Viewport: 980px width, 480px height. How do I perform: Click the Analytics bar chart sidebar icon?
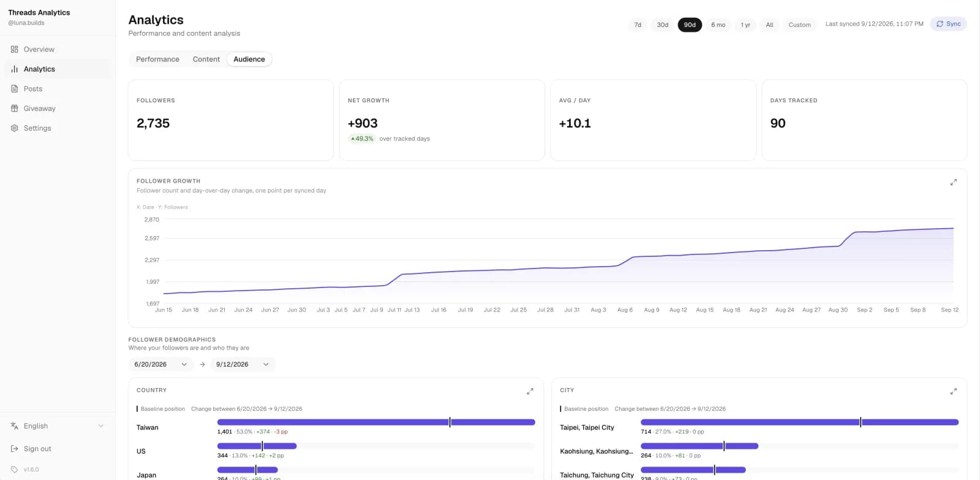14,69
